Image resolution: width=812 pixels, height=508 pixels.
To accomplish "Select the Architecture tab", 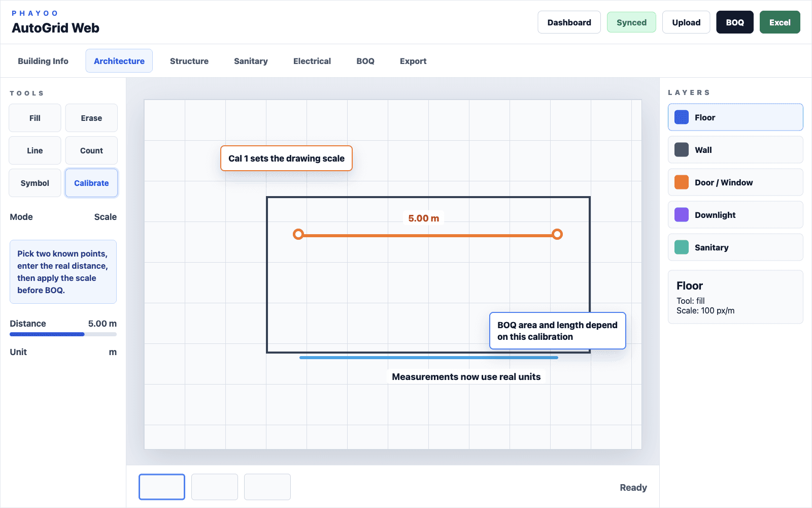I will click(119, 61).
